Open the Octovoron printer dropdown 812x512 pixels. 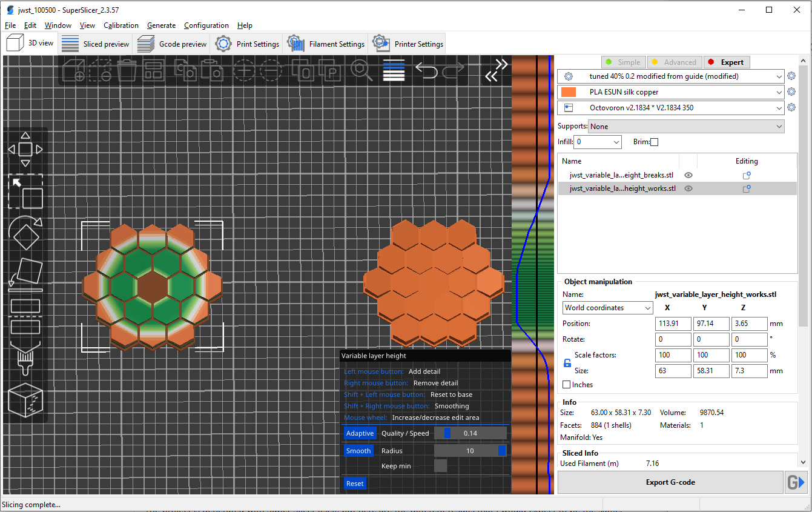[671, 108]
